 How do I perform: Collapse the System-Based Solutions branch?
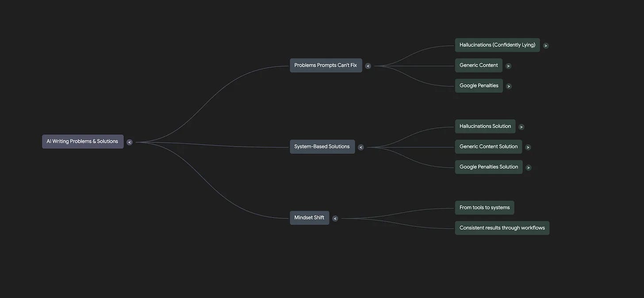tap(360, 147)
